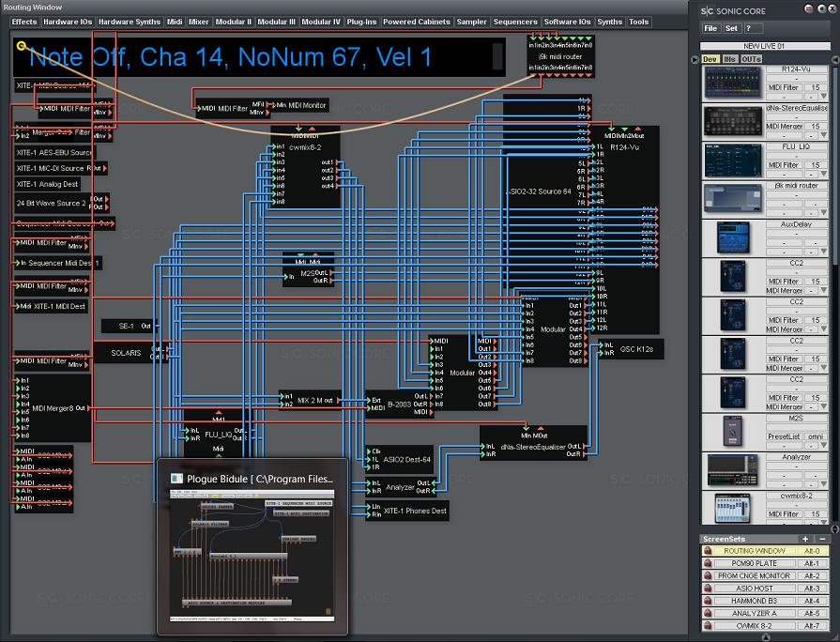Select the FLU_LIQ device icon in list
Image resolution: width=840 pixels, height=642 pixels.
click(733, 161)
